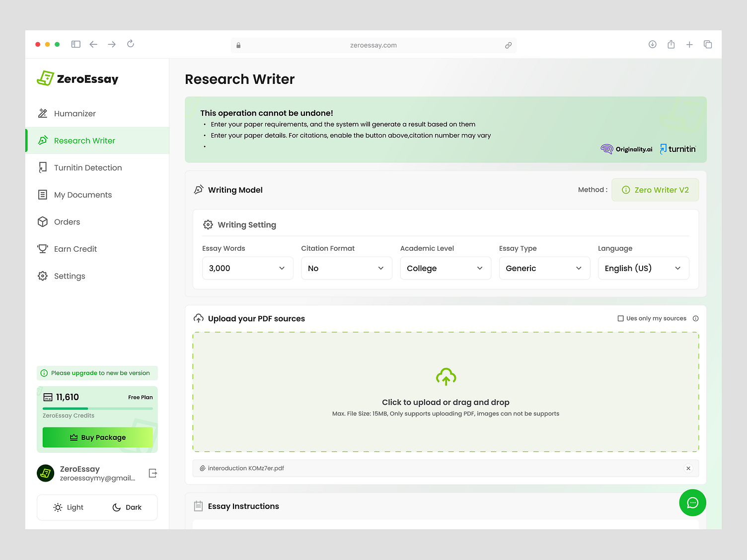Open the chat support bubble icon
This screenshot has height=560, width=747.
point(692,502)
